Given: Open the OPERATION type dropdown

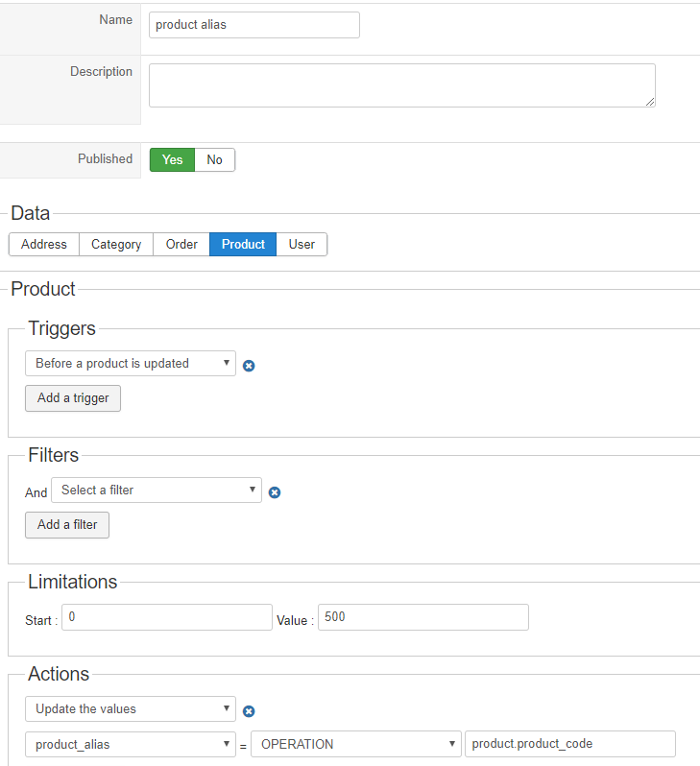Looking at the screenshot, I should point(356,744).
